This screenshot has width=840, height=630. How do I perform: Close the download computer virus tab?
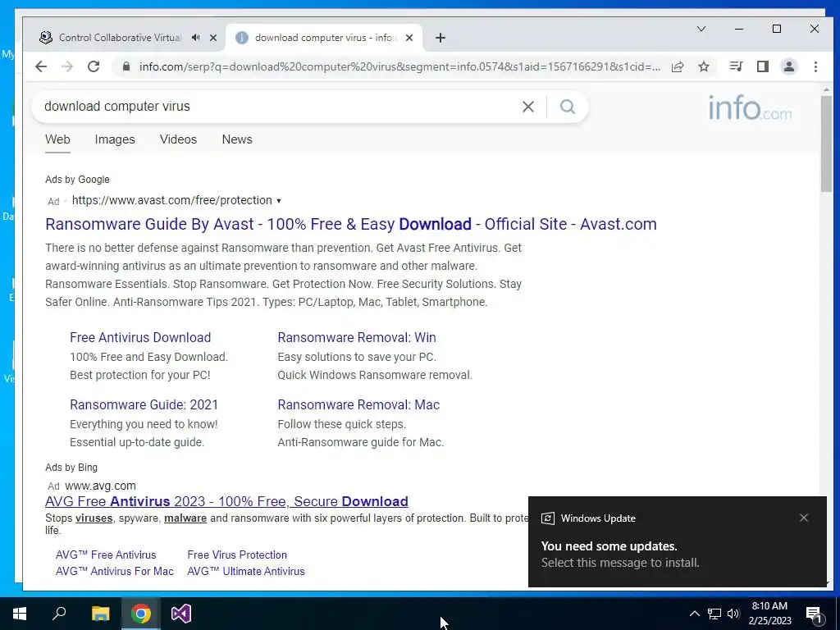click(x=409, y=38)
